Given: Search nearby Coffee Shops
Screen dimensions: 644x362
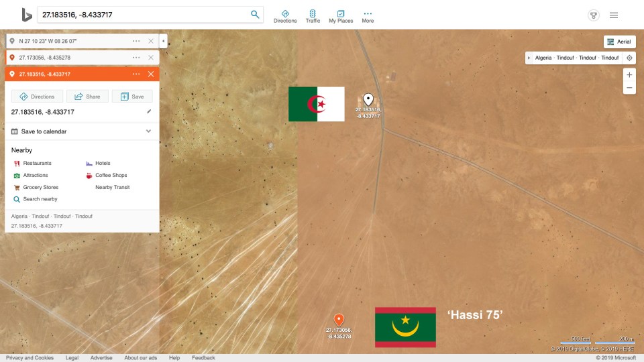Looking at the screenshot, I should [111, 176].
